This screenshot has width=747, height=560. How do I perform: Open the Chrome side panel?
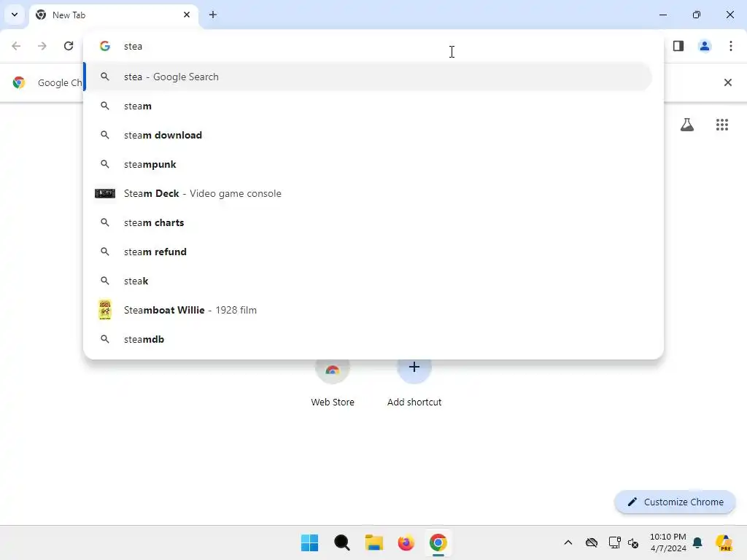pyautogui.click(x=678, y=46)
